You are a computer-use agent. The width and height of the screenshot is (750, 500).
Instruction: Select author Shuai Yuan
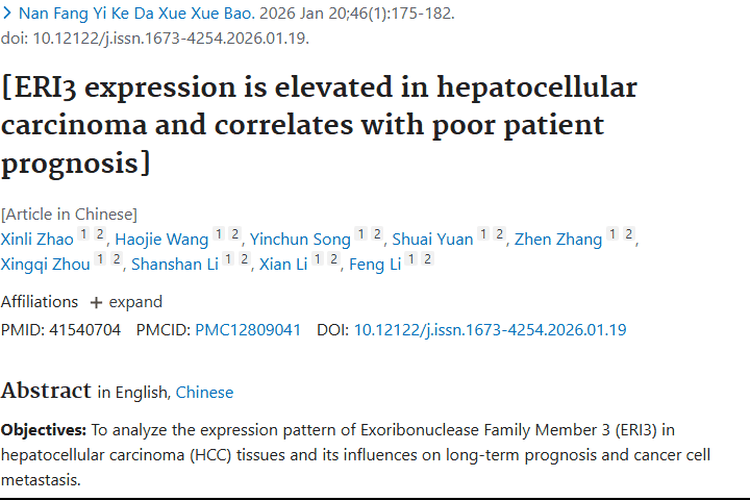[x=432, y=239]
